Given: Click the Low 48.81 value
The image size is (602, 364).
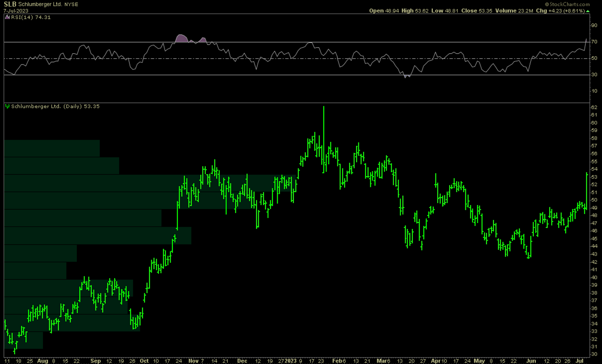Looking at the screenshot, I should pyautogui.click(x=445, y=11).
